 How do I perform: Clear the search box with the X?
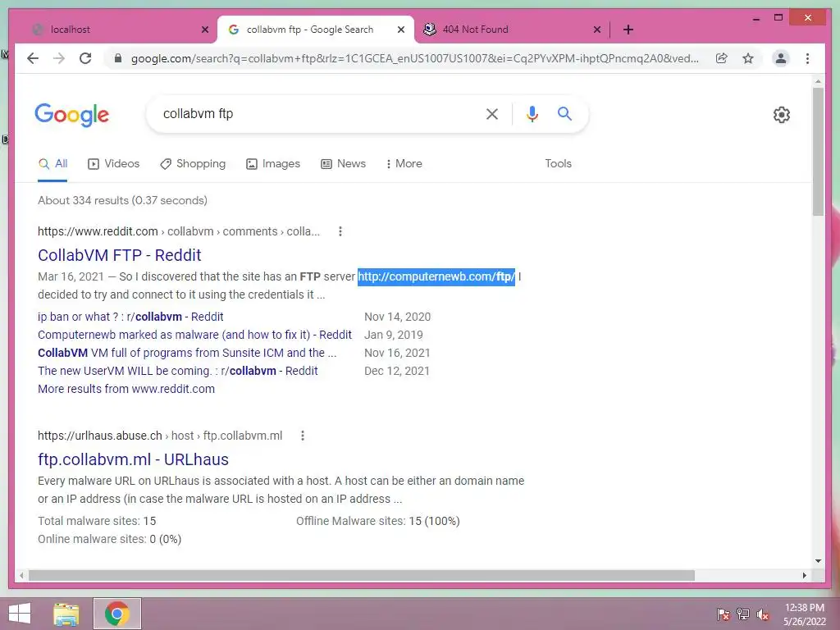[492, 114]
